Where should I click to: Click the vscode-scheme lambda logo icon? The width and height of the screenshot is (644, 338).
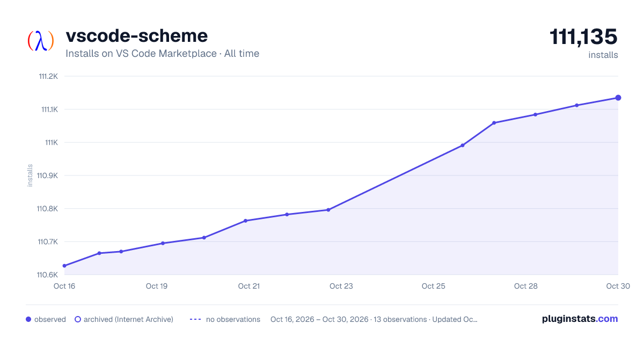41,41
